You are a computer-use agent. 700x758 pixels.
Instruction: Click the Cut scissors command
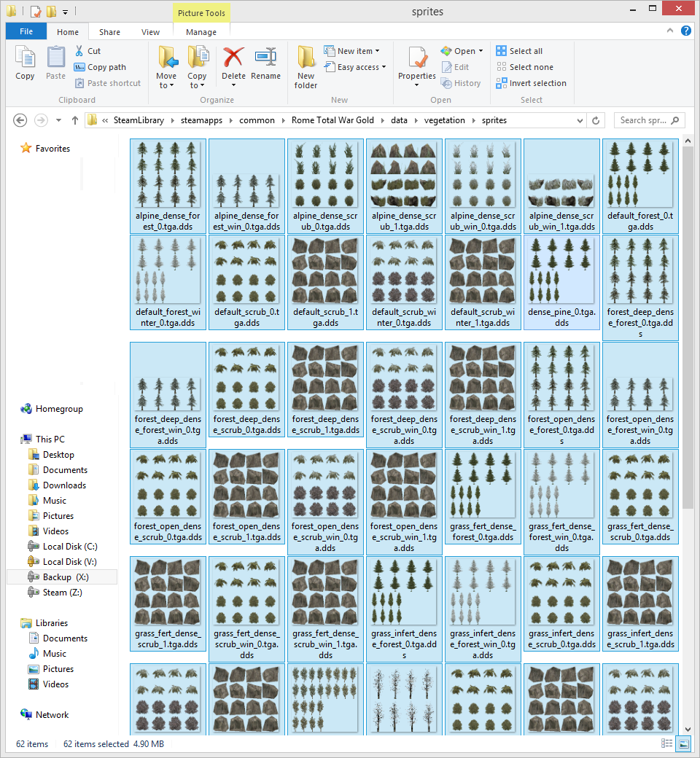click(x=87, y=51)
